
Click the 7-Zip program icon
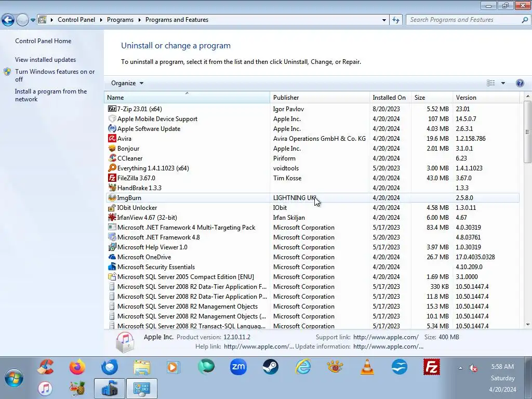[112, 109]
